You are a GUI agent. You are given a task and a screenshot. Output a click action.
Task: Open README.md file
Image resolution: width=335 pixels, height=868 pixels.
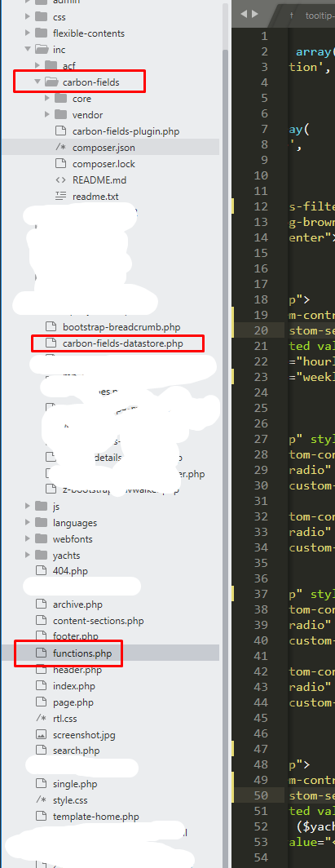[x=99, y=180]
